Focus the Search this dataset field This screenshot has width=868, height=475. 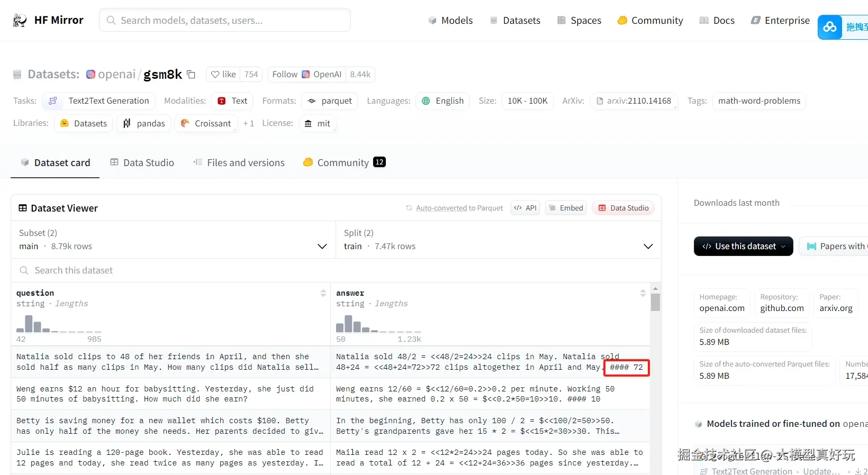pos(336,270)
